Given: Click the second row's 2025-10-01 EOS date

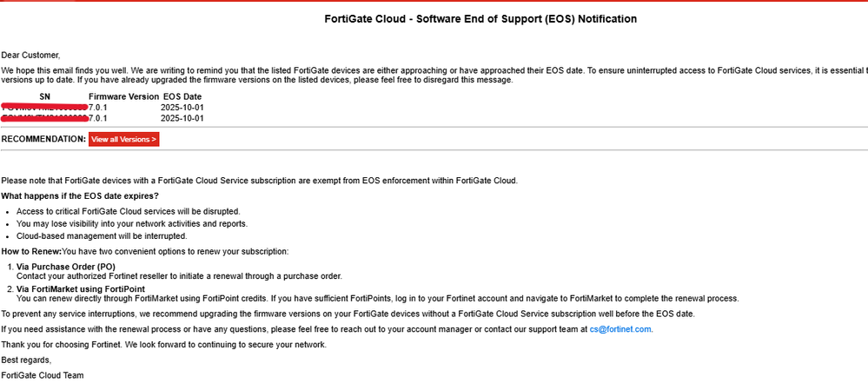Looking at the screenshot, I should (x=182, y=118).
